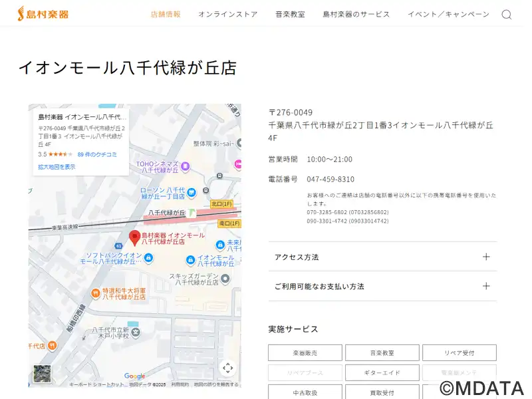Image resolution: width=532 pixels, height=399 pixels.
Task: Click 拡大地図を表示 link
Action: 57,167
